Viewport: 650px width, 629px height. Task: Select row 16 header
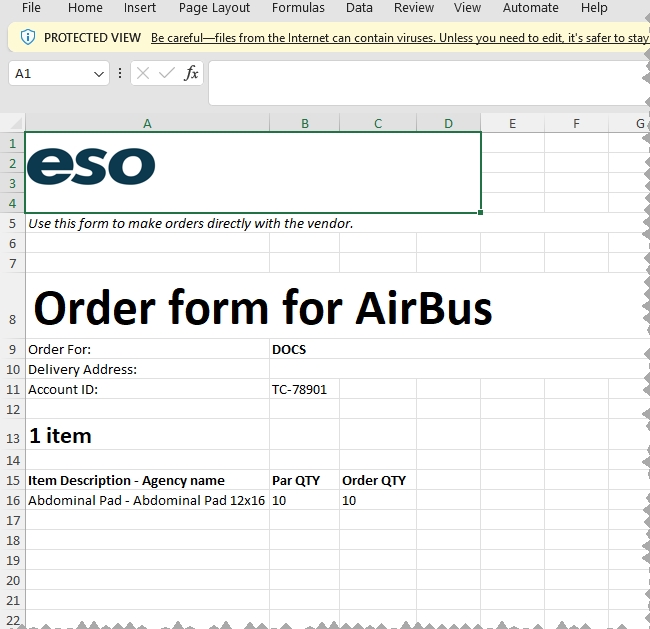coord(12,500)
